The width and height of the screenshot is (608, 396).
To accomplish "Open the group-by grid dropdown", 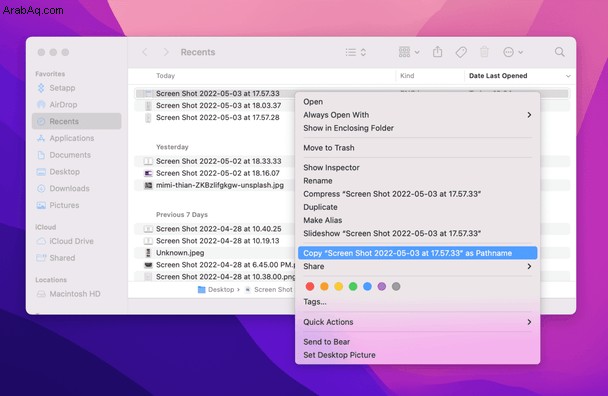I will pos(409,52).
